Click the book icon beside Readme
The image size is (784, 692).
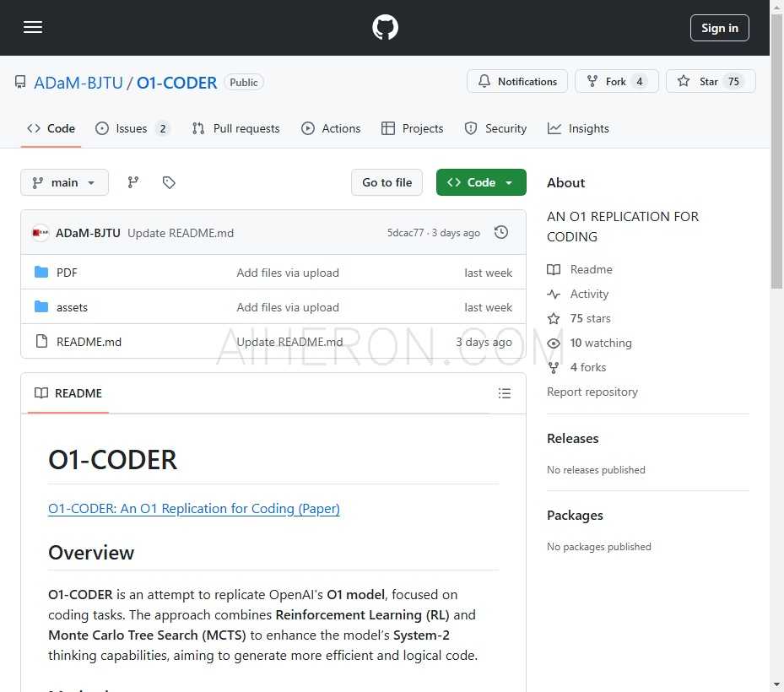tap(554, 269)
